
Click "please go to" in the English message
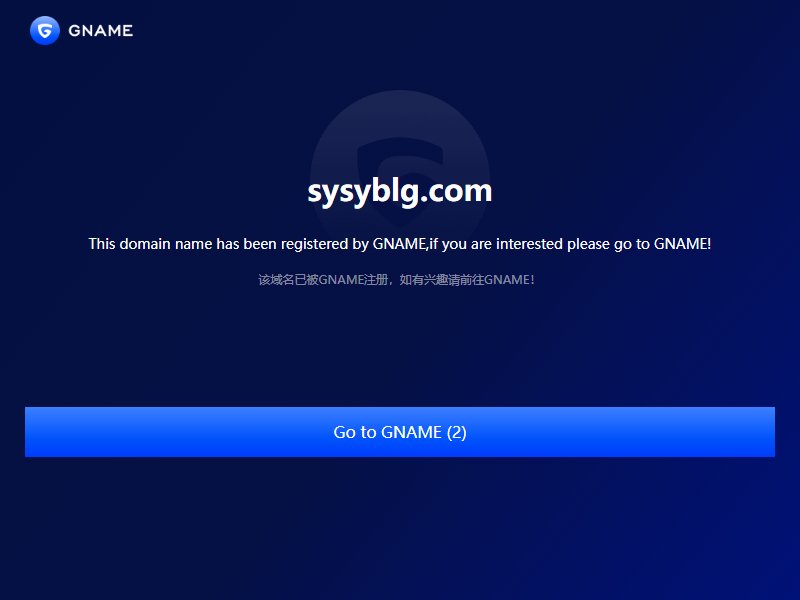pyautogui.click(x=609, y=244)
